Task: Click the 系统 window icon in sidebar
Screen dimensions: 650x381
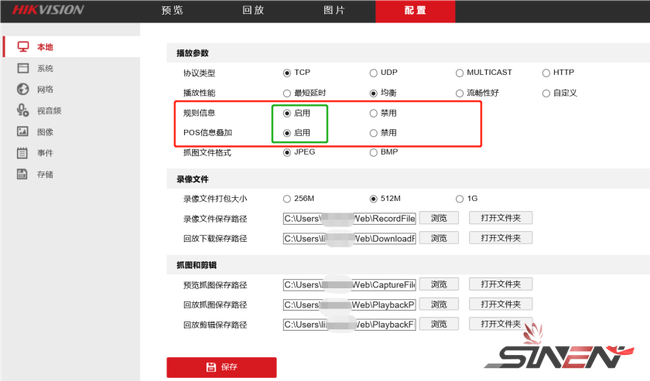Action: (x=23, y=68)
